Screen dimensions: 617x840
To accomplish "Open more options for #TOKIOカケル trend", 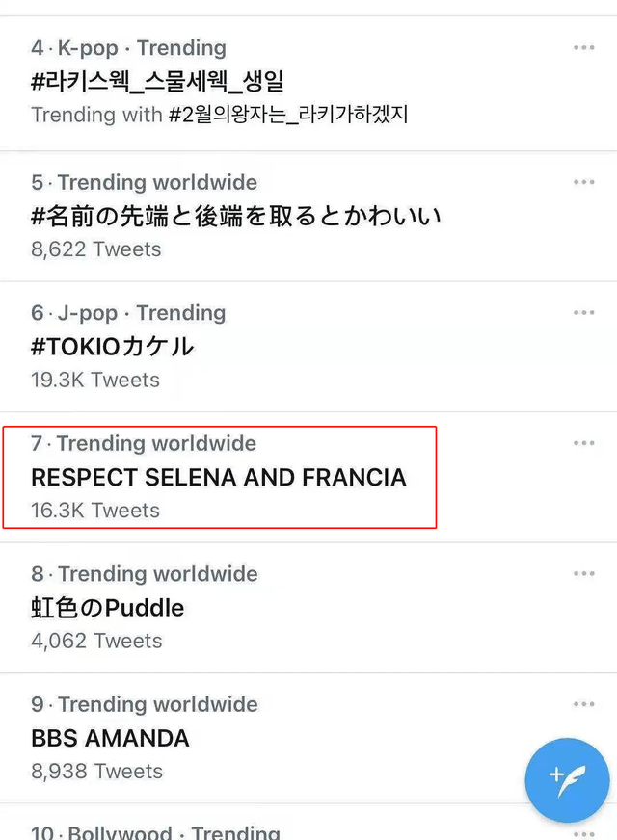I will [x=583, y=312].
